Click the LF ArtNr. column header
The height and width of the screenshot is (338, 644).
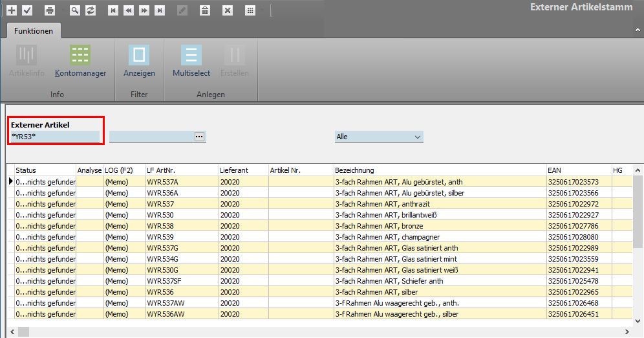click(182, 170)
